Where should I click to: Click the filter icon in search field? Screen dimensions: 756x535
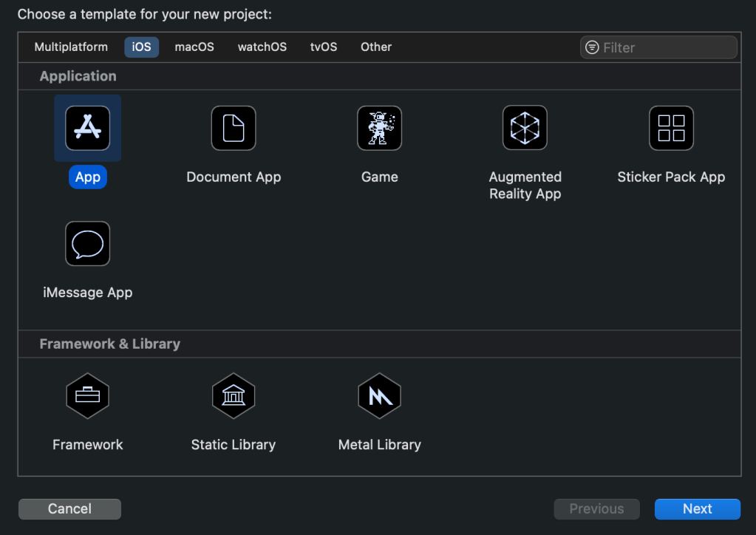click(x=592, y=47)
